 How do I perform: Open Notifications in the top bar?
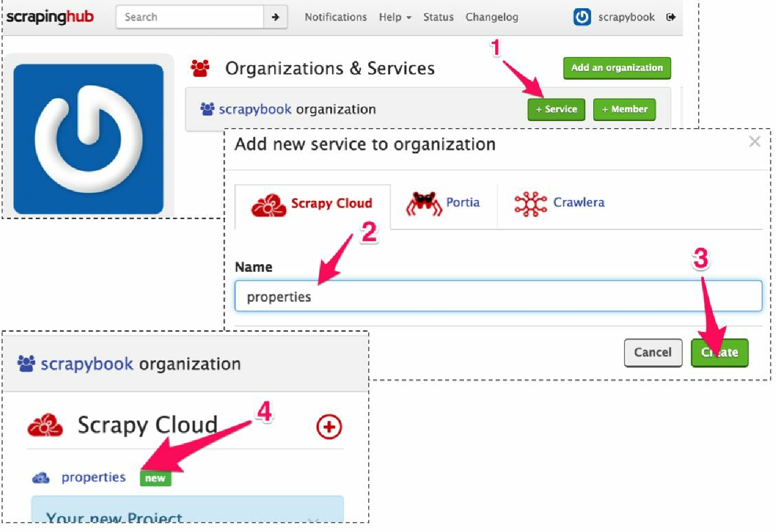(336, 17)
